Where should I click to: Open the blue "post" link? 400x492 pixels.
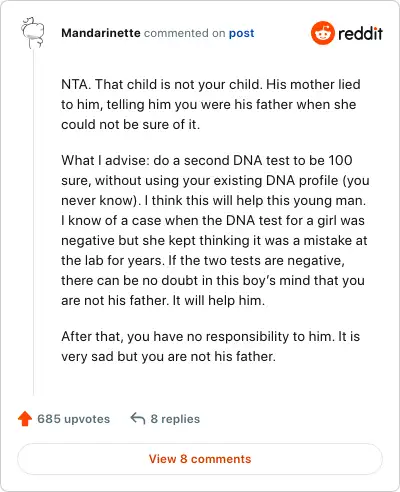click(x=241, y=33)
